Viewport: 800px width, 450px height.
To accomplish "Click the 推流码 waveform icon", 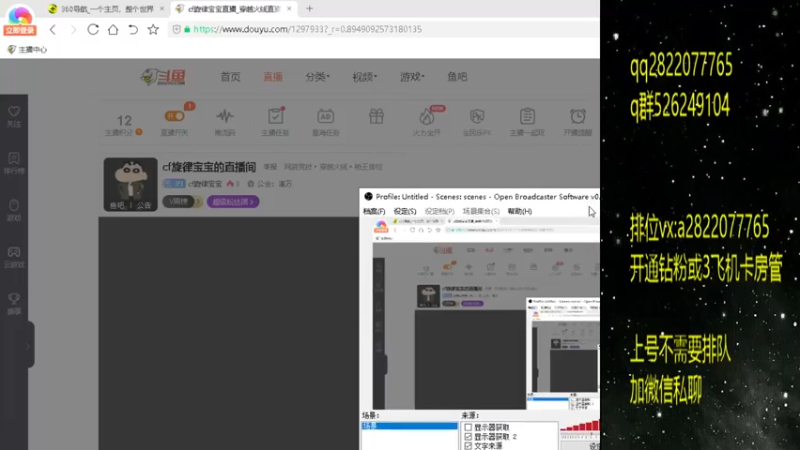I will [x=224, y=116].
